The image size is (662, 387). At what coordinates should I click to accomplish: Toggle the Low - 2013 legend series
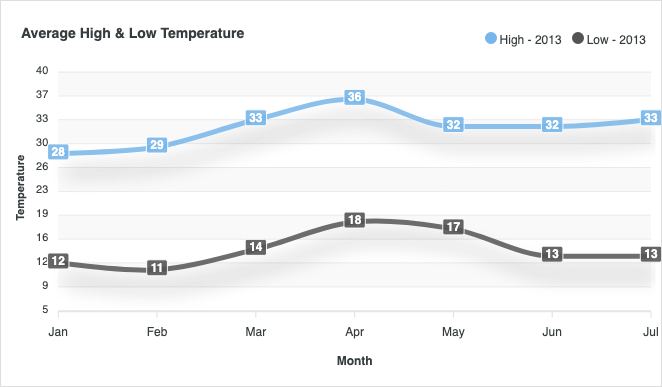(609, 39)
